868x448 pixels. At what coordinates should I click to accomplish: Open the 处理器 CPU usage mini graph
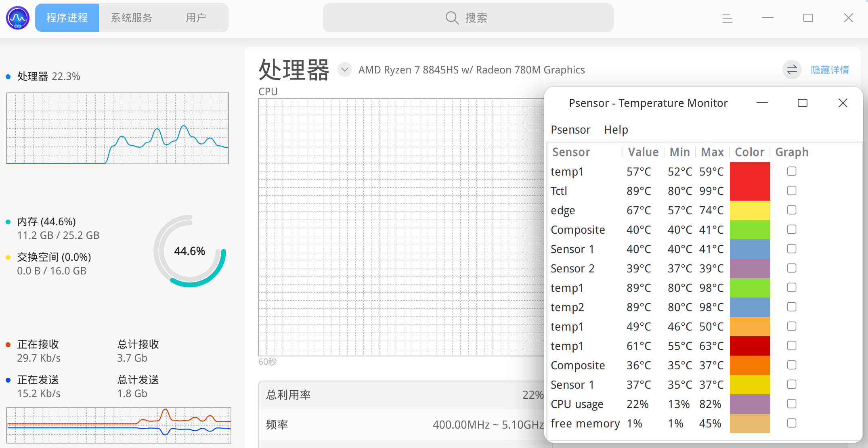[x=117, y=128]
